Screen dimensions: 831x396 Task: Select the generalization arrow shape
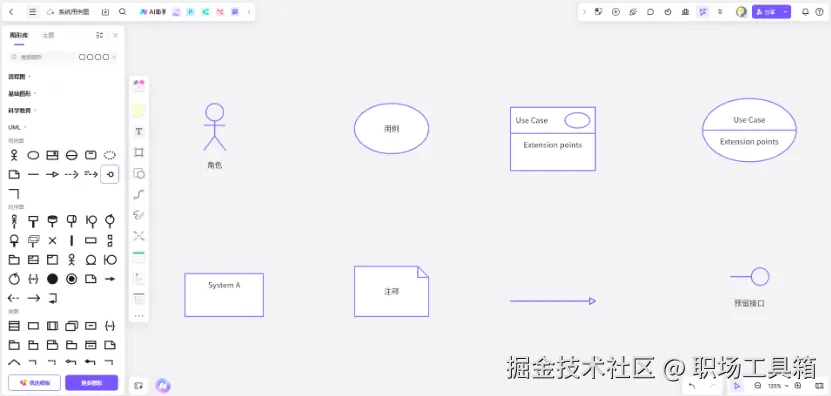pos(52,174)
